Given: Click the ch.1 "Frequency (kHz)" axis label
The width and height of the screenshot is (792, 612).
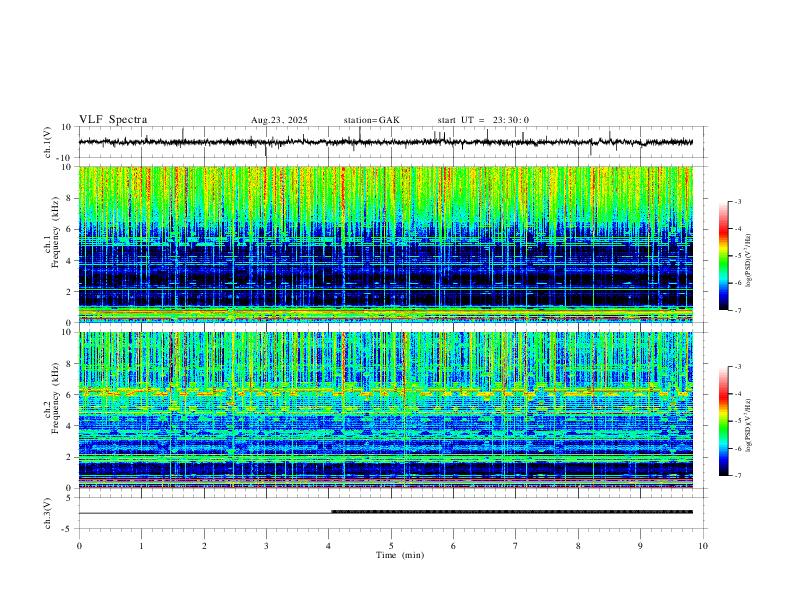Looking at the screenshot, I should 55,232.
